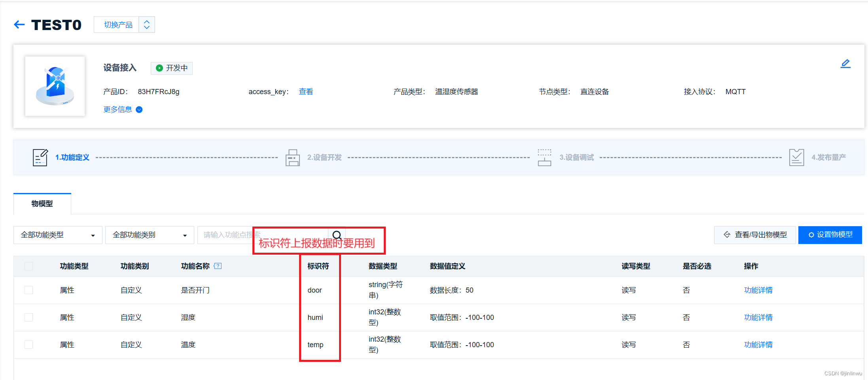This screenshot has height=380, width=868.
Task: Open the 全部功能类型 dropdown
Action: point(57,234)
